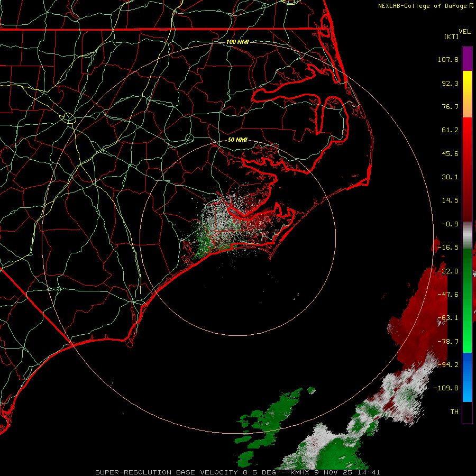Click the 76.7 velocity scale value
Viewport: 476px width, 476px height.
point(450,106)
